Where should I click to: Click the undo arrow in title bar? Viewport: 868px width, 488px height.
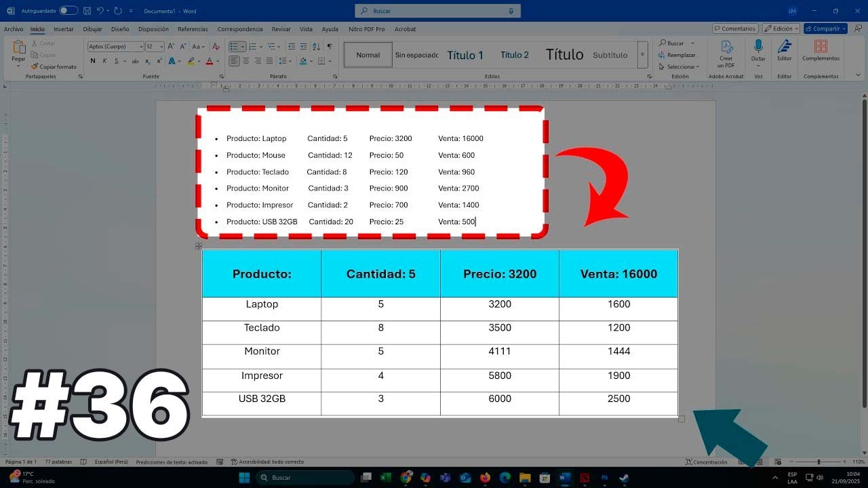pyautogui.click(x=100, y=11)
